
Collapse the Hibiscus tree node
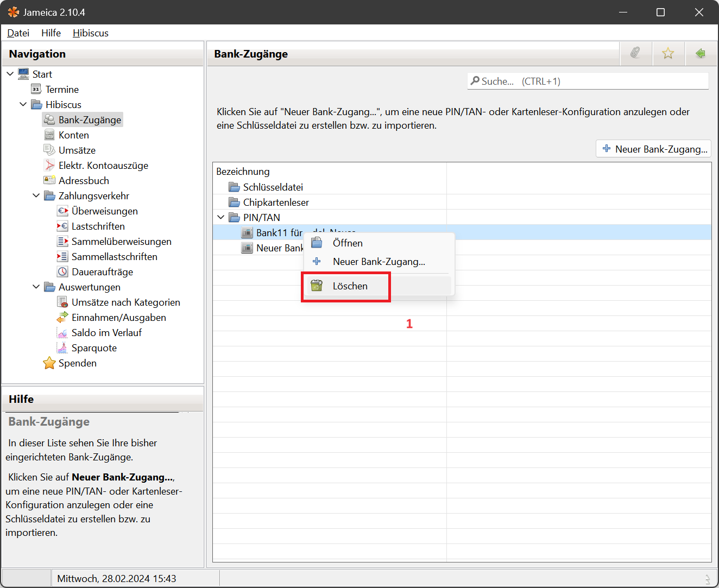(23, 104)
